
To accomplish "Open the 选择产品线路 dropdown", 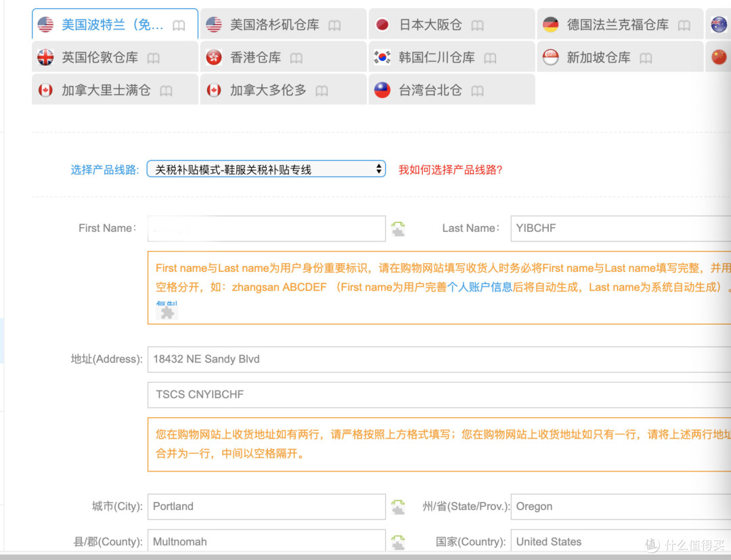I will click(x=266, y=169).
